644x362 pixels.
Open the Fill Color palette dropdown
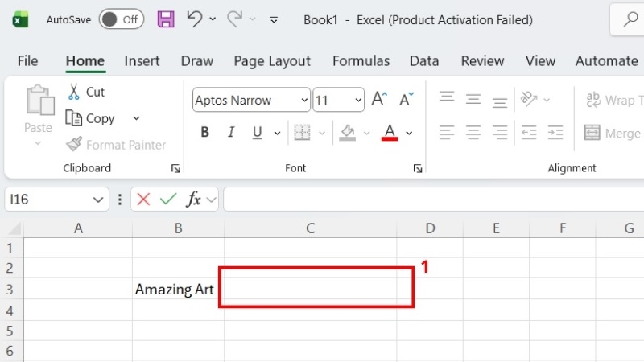(x=367, y=133)
